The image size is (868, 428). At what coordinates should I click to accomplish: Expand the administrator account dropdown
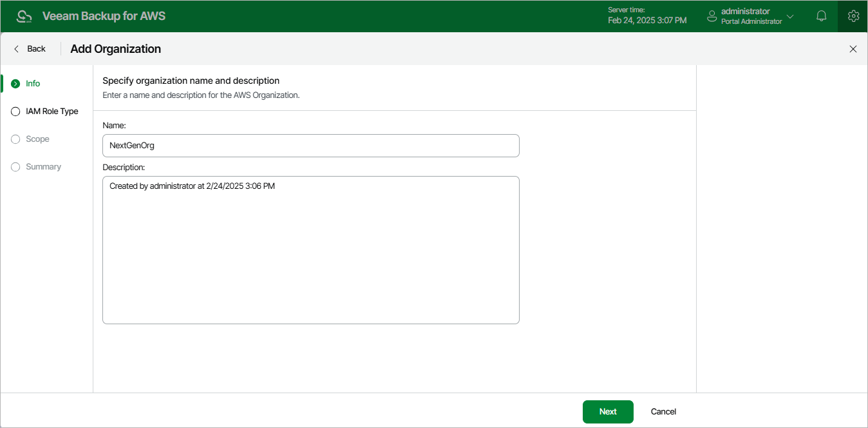coord(790,15)
